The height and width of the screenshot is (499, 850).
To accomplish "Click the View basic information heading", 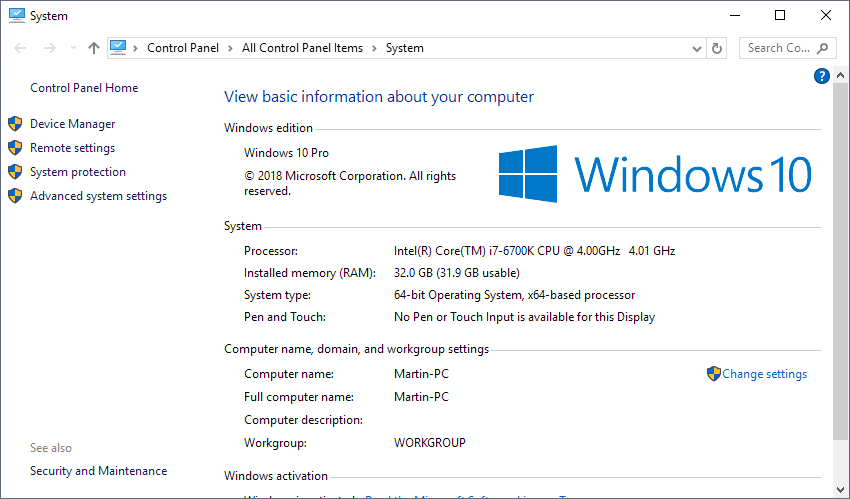I will tap(379, 96).
